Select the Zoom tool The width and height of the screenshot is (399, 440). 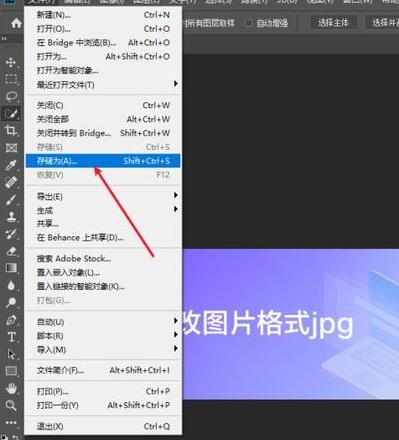11,405
